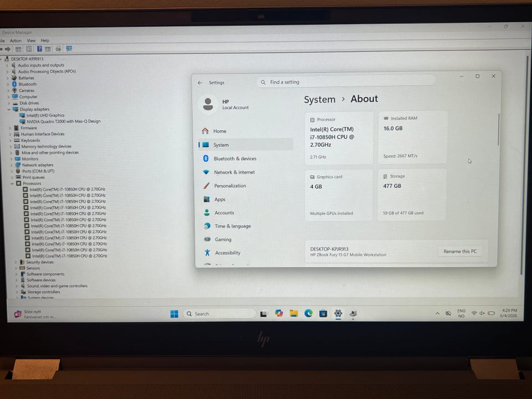This screenshot has height=399, width=532.
Task: Collapse the Display adapters node
Action: (9, 109)
